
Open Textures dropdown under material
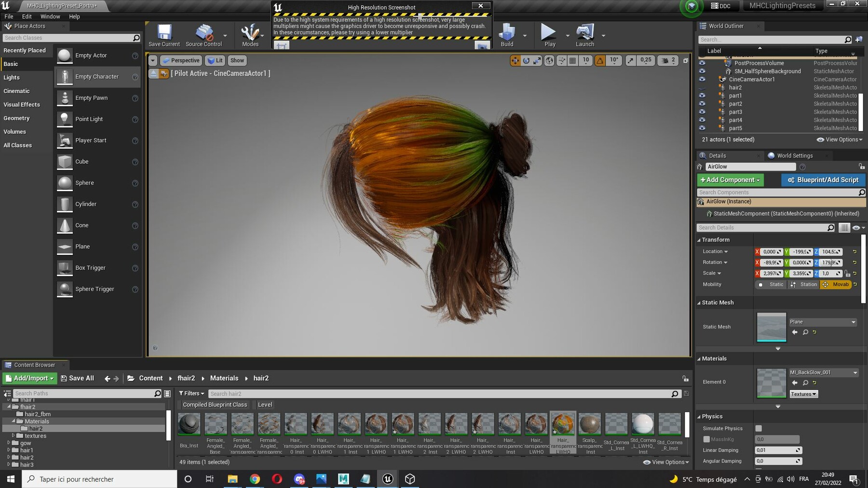pyautogui.click(x=803, y=394)
